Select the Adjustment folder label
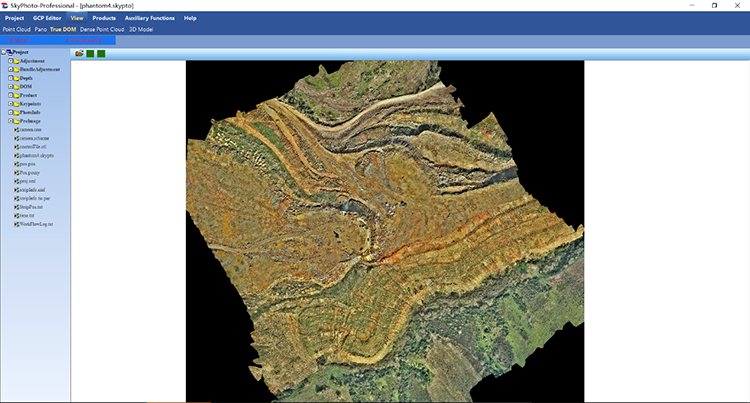Image resolution: width=750 pixels, height=403 pixels. [32, 61]
